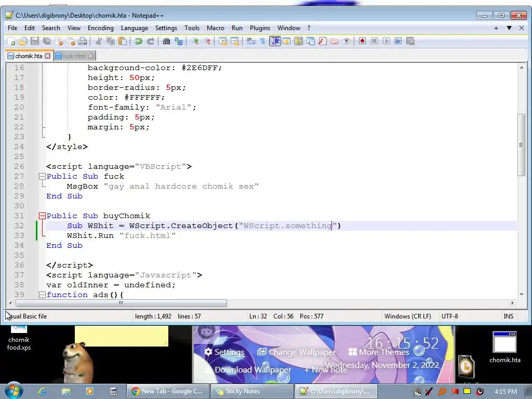Open the Function List panel icon
The image size is (532, 399).
(323, 41)
